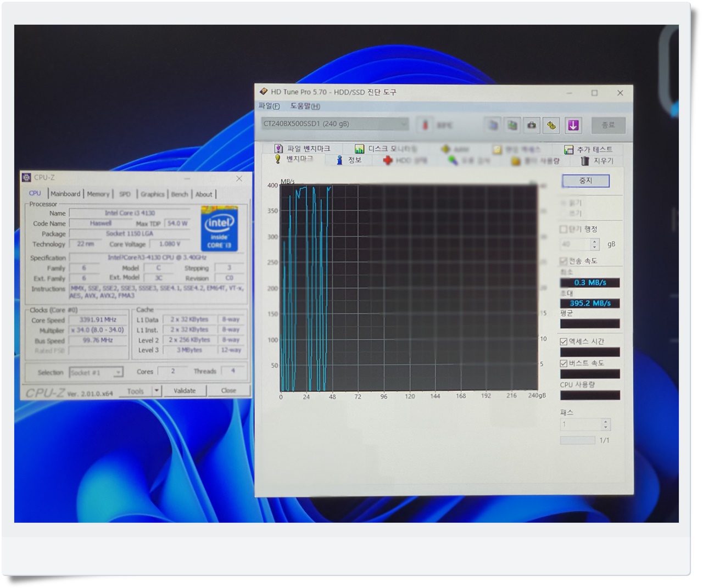Click the maximum 395.2 MB/s value
The image size is (703, 588).
pos(590,303)
